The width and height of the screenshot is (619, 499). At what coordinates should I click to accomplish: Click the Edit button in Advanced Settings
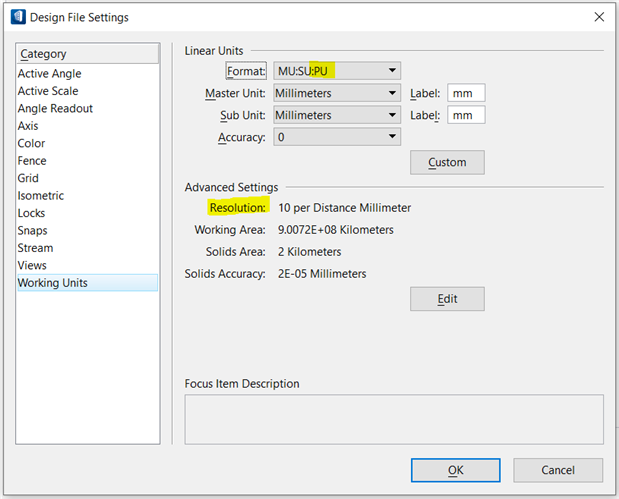click(x=447, y=299)
